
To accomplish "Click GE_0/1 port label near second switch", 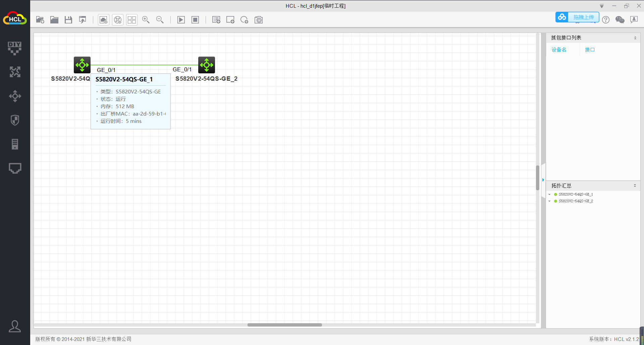I will 182,69.
